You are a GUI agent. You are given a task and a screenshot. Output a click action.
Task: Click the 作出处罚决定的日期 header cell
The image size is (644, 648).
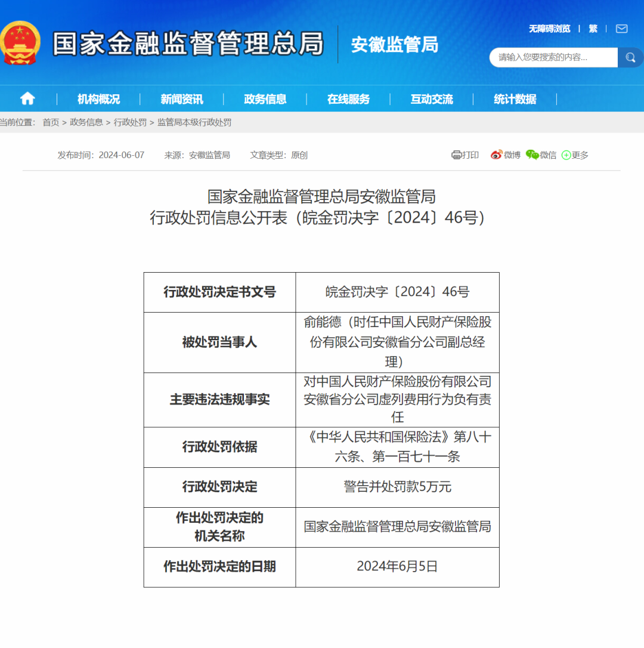(220, 567)
